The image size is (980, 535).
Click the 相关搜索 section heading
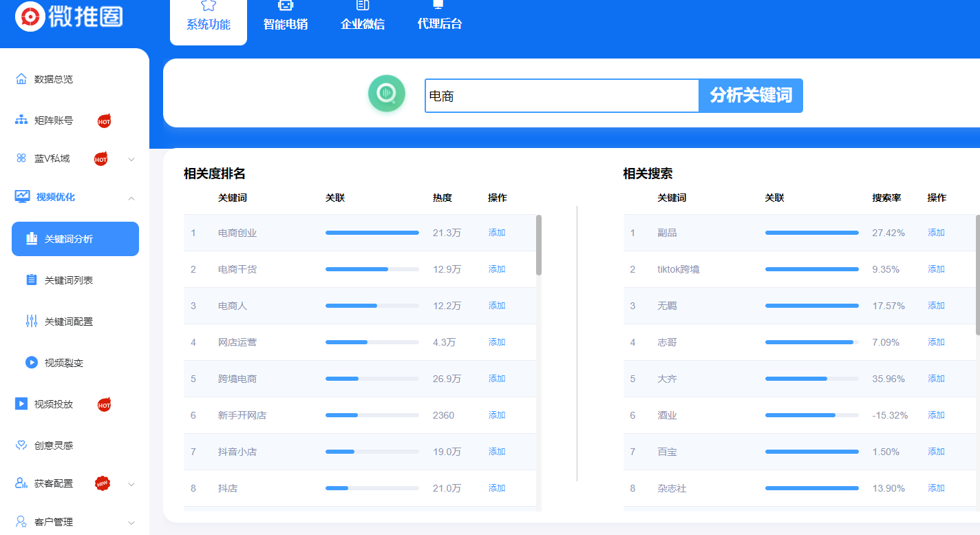648,174
